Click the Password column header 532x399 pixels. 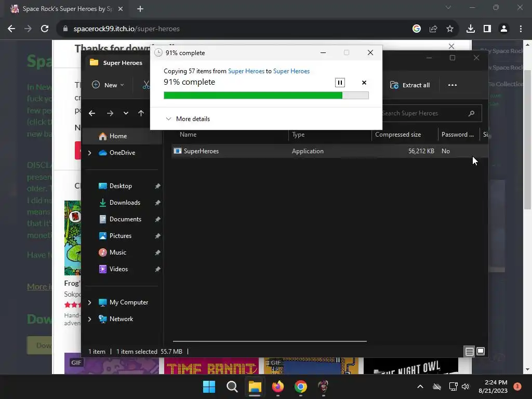(x=458, y=135)
